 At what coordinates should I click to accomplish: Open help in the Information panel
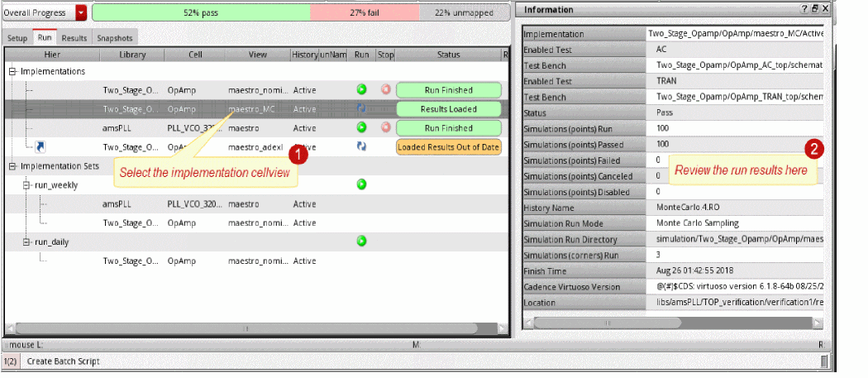pyautogui.click(x=804, y=9)
